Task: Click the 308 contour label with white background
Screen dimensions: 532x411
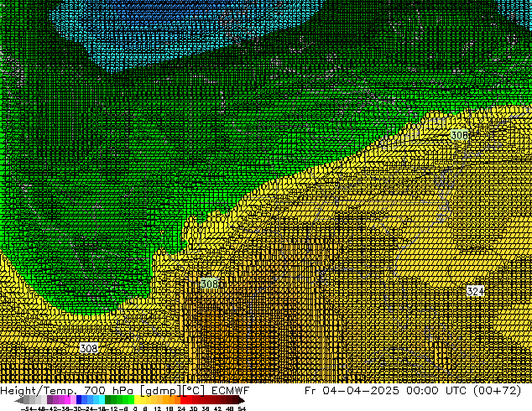Action: [89, 348]
